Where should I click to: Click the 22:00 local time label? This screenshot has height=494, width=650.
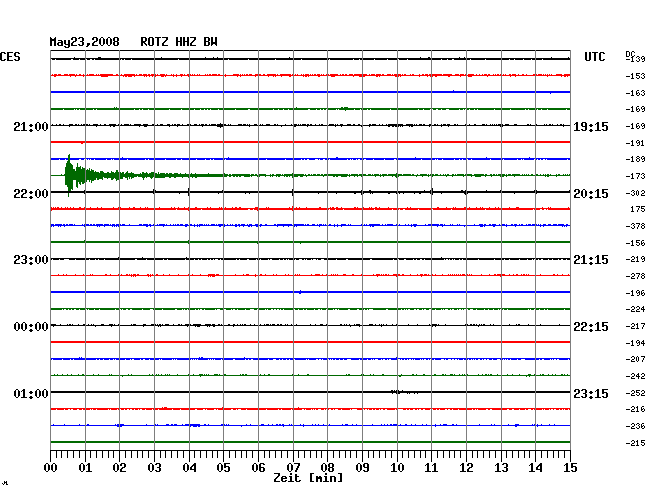pos(31,194)
